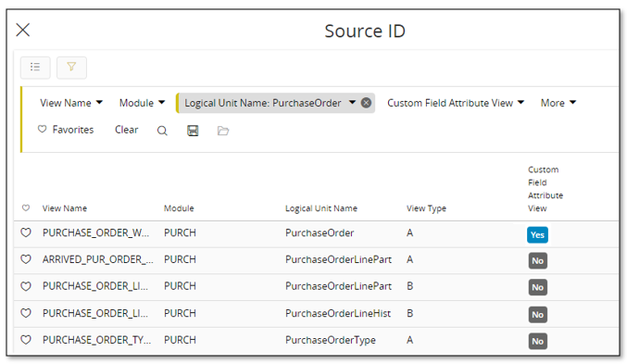Sort by Logical Unit Name column
627x364 pixels.
[321, 208]
